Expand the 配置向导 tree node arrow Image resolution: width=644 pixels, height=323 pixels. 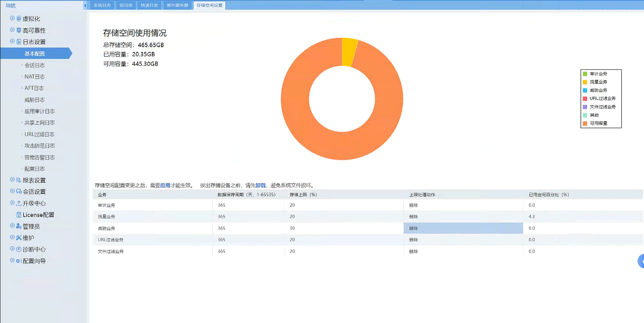(x=12, y=260)
